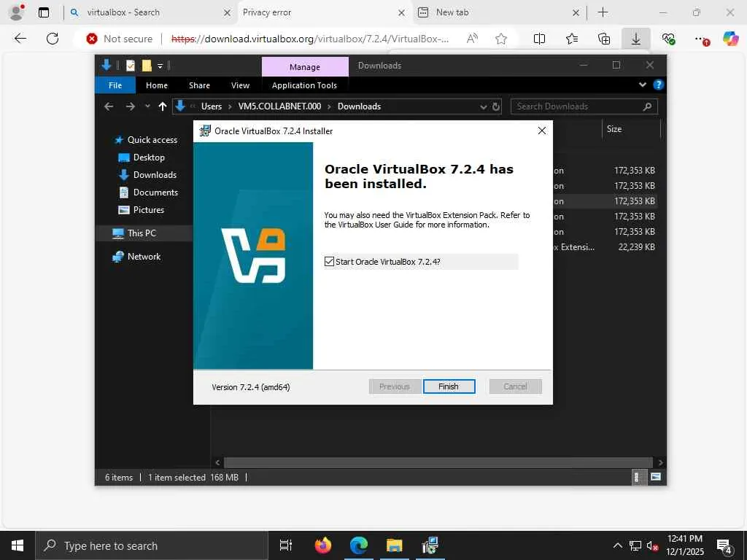Screen dimensions: 747x560
Task: Open Edge Settings and more menu
Action: (700, 39)
